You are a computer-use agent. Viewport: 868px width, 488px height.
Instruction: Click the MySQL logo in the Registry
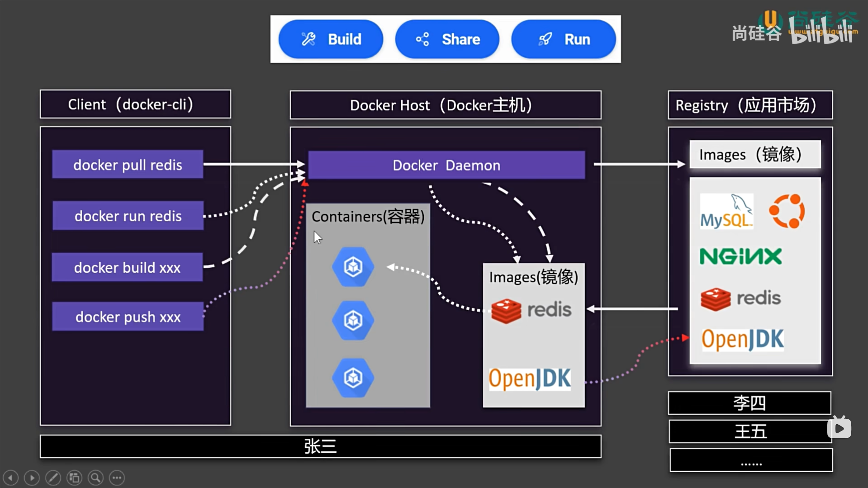pyautogui.click(x=726, y=211)
